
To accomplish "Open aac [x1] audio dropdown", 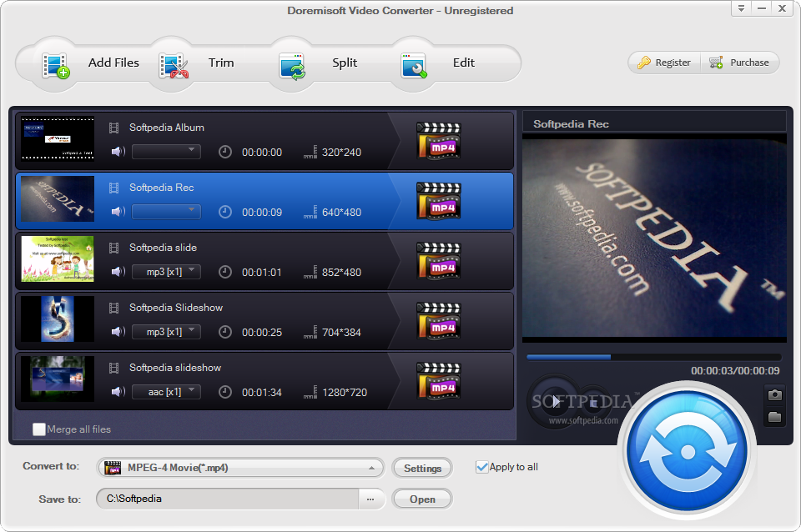I will point(166,392).
